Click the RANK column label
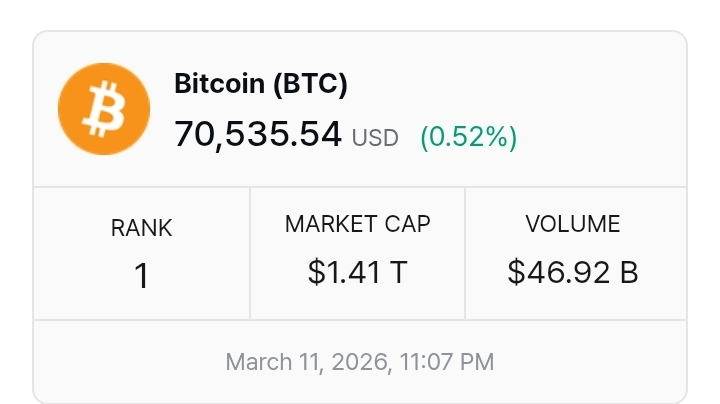This screenshot has height=404, width=720. click(141, 228)
